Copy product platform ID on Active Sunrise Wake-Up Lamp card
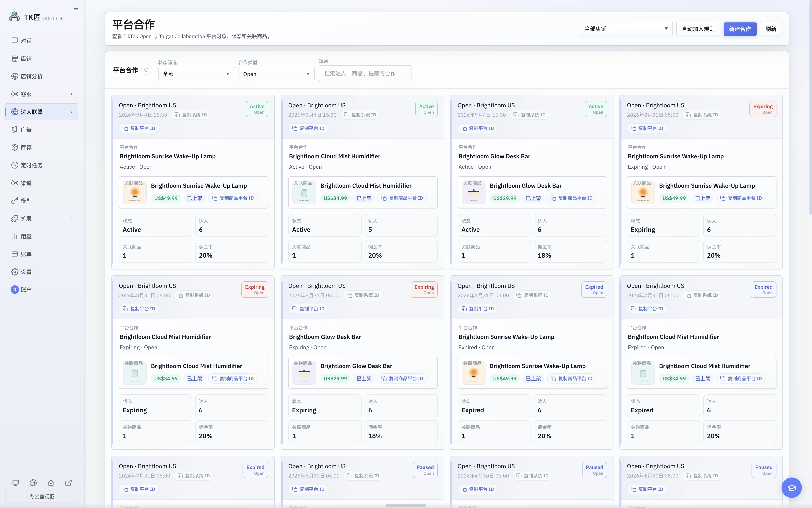Image resolution: width=812 pixels, height=508 pixels. [x=233, y=198]
